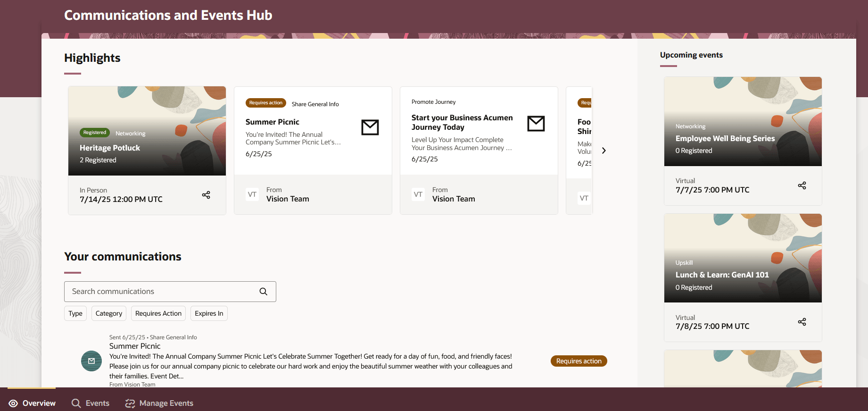The height and width of the screenshot is (411, 868).
Task: Click the 7/8/25 7:00 PM UTC date
Action: tap(712, 327)
